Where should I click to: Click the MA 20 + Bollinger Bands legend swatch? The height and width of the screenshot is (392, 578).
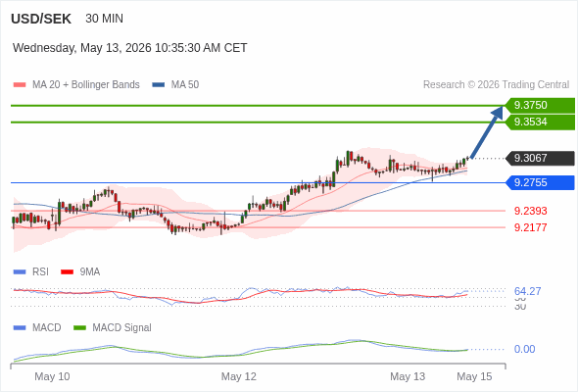tap(20, 85)
